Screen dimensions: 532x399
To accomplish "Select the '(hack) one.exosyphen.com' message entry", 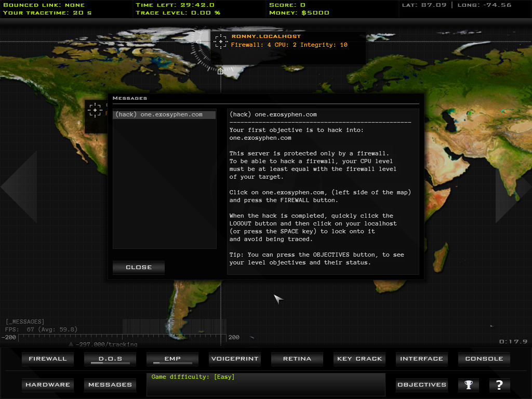I will pos(164,115).
